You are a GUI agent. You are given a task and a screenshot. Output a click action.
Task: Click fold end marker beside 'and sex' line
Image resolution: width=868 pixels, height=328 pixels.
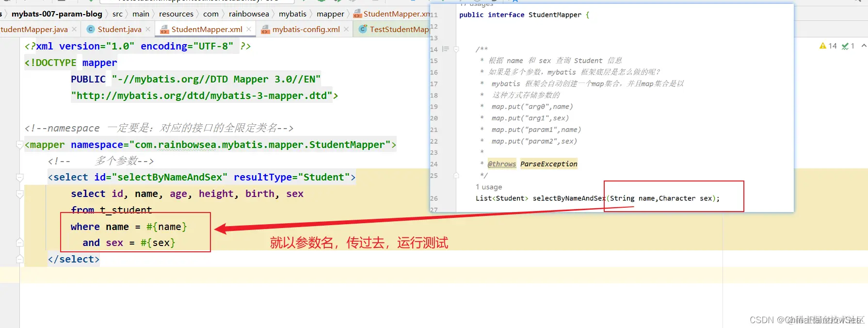click(x=20, y=242)
